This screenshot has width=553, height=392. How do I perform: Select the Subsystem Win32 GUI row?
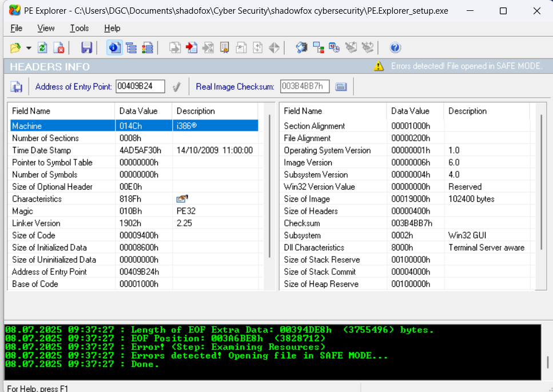[x=406, y=235]
